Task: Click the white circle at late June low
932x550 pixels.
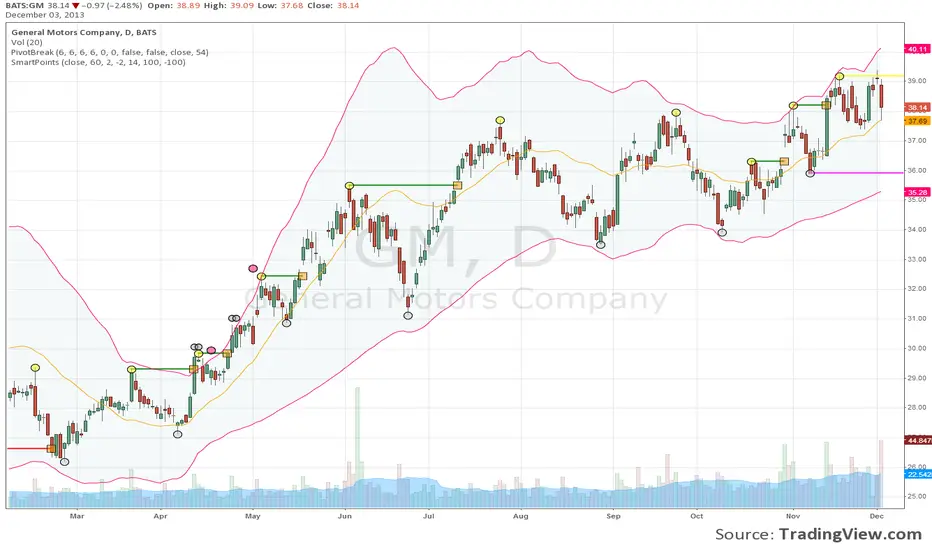Action: (x=408, y=315)
